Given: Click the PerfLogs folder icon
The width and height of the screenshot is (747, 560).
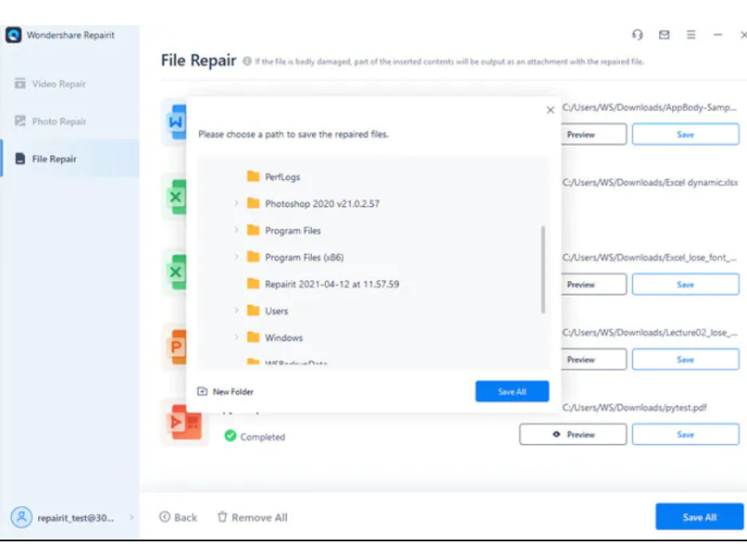Looking at the screenshot, I should click(x=253, y=176).
